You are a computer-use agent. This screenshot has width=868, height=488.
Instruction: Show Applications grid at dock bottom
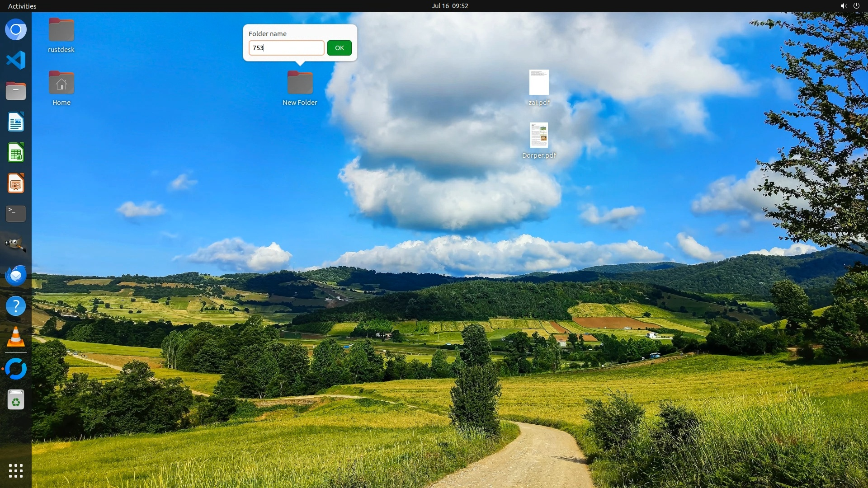click(x=16, y=471)
